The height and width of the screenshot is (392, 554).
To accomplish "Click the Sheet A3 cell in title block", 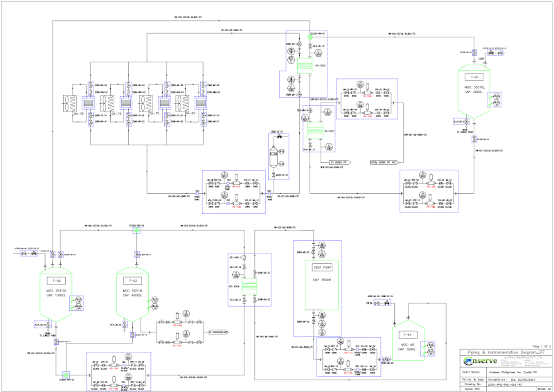I will click(x=543, y=389).
